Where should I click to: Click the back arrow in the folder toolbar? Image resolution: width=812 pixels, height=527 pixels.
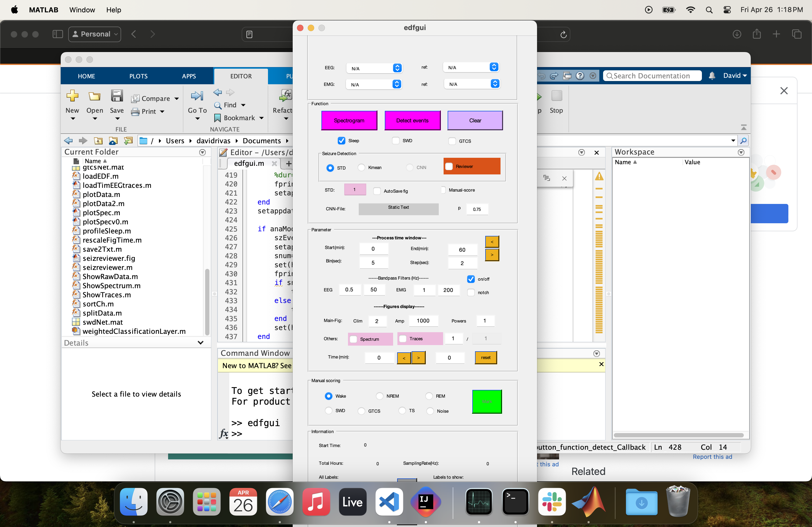[x=68, y=141]
